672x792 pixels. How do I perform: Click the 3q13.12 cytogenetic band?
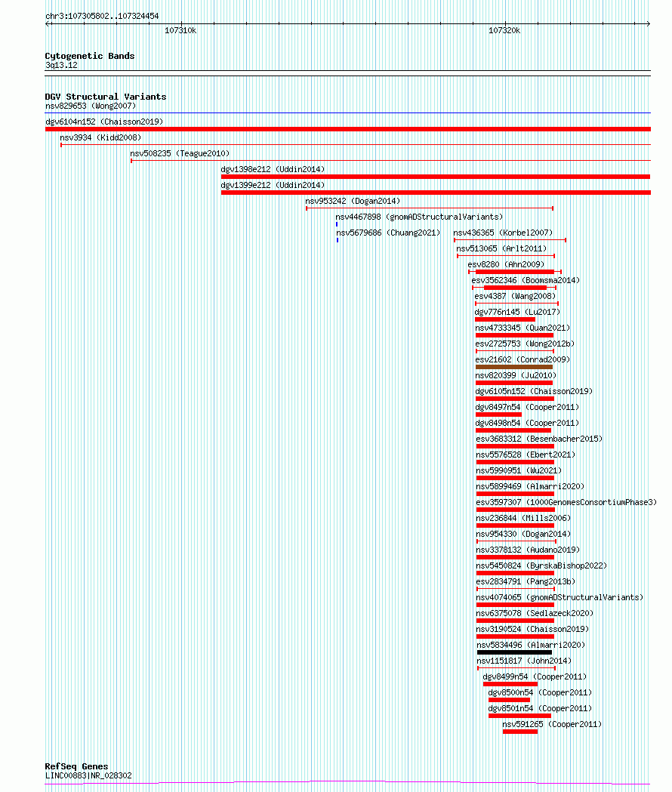(x=61, y=66)
